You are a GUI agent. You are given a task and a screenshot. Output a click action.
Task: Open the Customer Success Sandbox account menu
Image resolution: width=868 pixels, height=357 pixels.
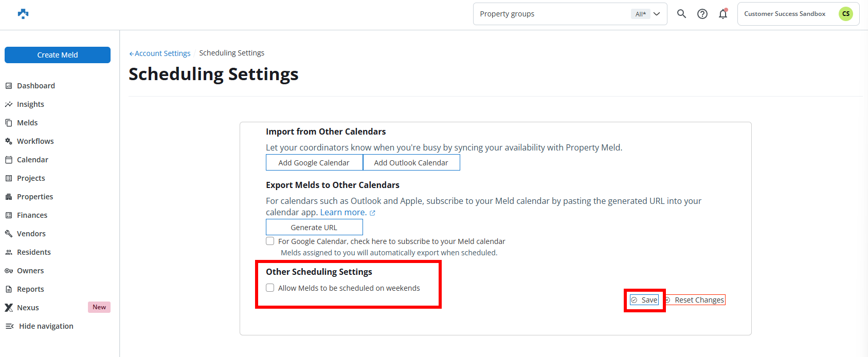pyautogui.click(x=784, y=14)
